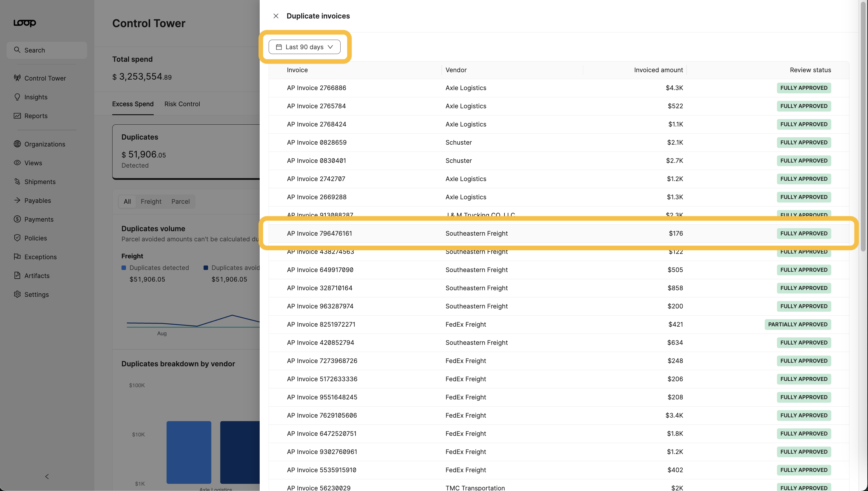The image size is (868, 491).
Task: Click the Review status column header
Action: click(x=810, y=70)
